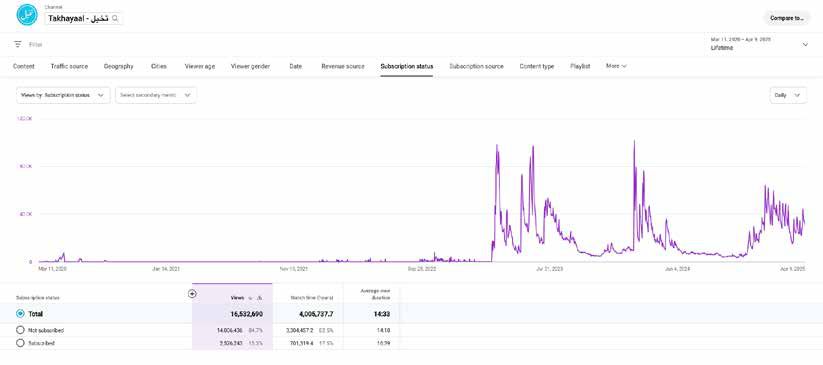Click the Takhayaal channel name field
This screenshot has height=365, width=823.
click(83, 18)
